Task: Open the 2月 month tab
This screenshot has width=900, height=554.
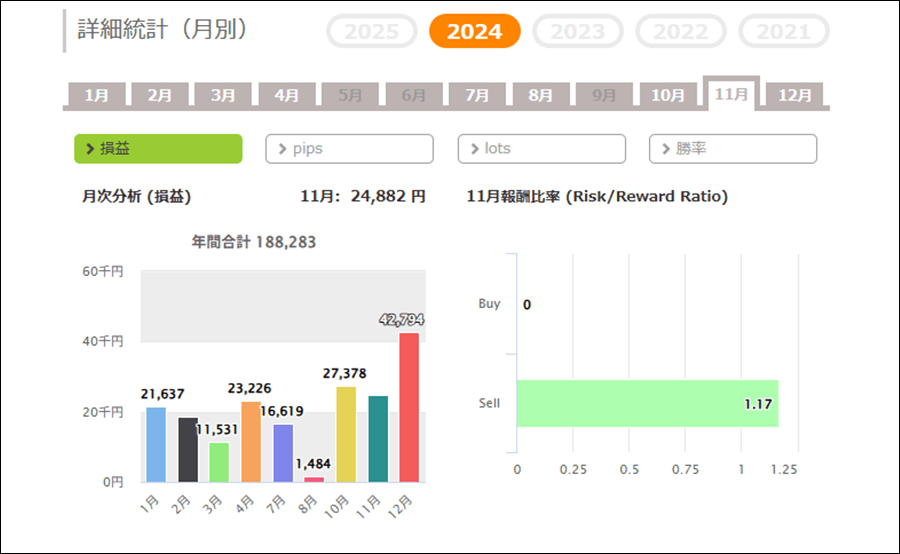Action: coord(160,96)
